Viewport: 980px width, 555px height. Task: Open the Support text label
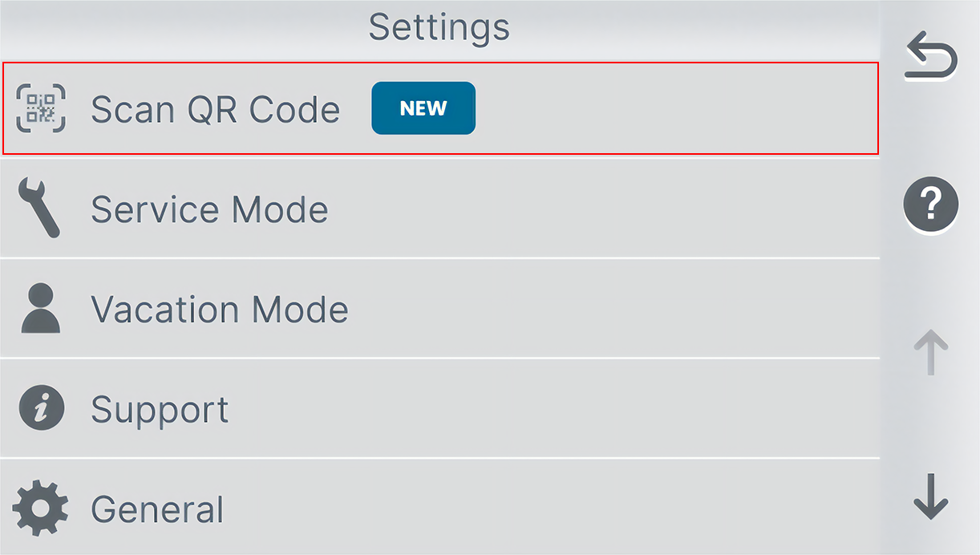click(x=160, y=411)
